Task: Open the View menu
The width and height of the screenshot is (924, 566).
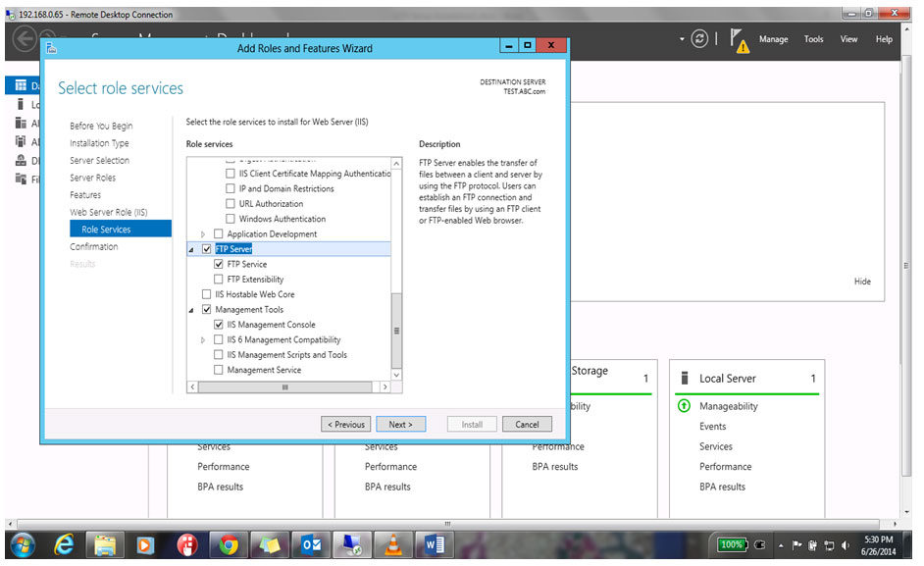Action: (848, 39)
